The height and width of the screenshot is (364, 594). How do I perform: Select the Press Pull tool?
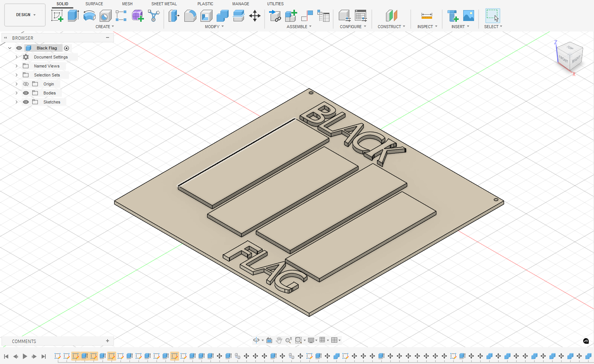174,16
